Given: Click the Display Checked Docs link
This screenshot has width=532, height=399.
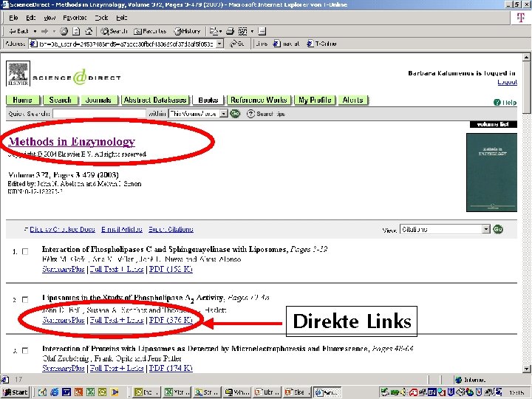Looking at the screenshot, I should [62, 229].
